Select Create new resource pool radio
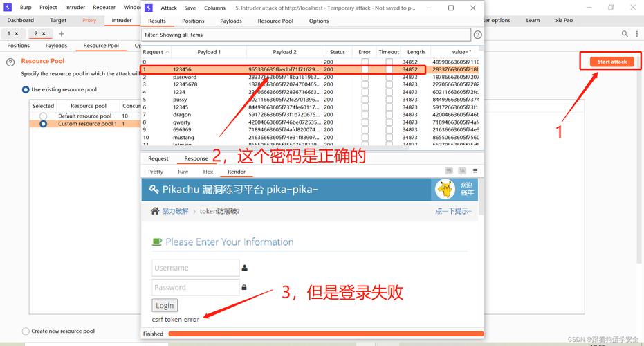The width and height of the screenshot is (644, 346). pyautogui.click(x=26, y=331)
